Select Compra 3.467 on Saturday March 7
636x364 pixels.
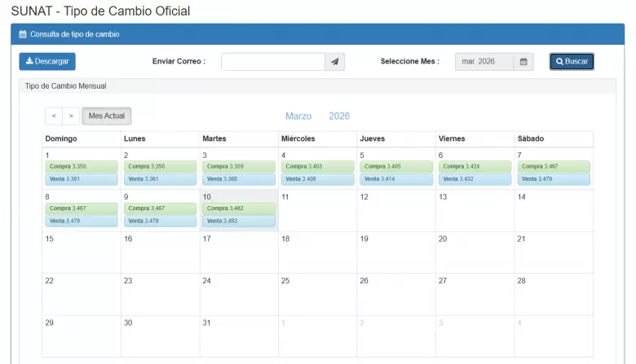[x=554, y=166]
